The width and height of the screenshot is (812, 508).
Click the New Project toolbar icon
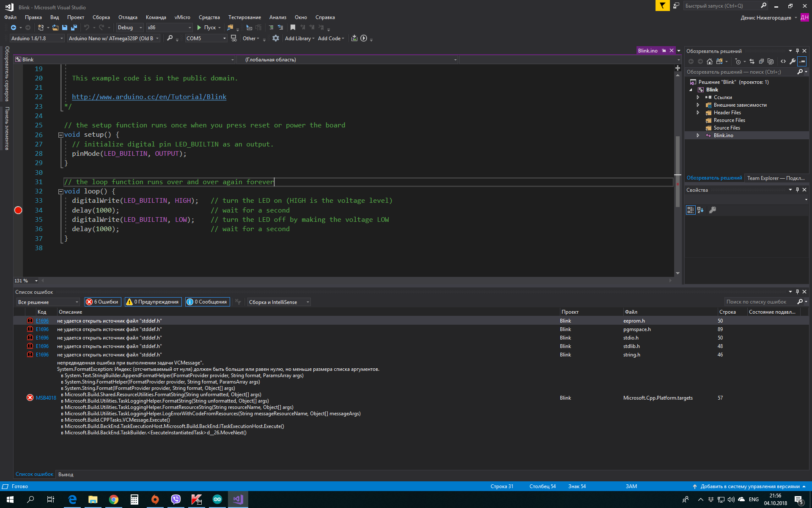41,28
